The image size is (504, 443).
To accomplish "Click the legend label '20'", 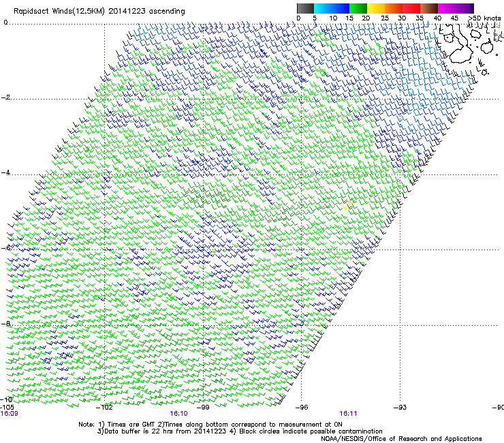I will click(366, 18).
